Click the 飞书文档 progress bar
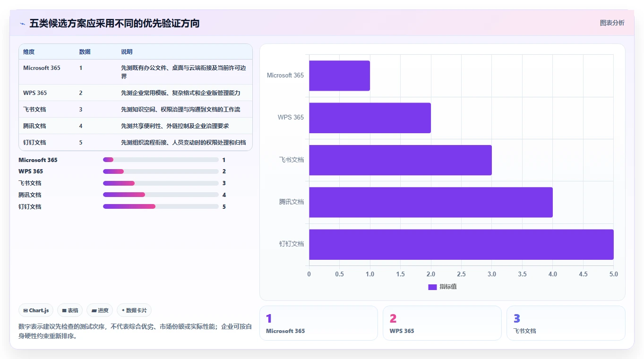The image size is (644, 359). pyautogui.click(x=161, y=183)
